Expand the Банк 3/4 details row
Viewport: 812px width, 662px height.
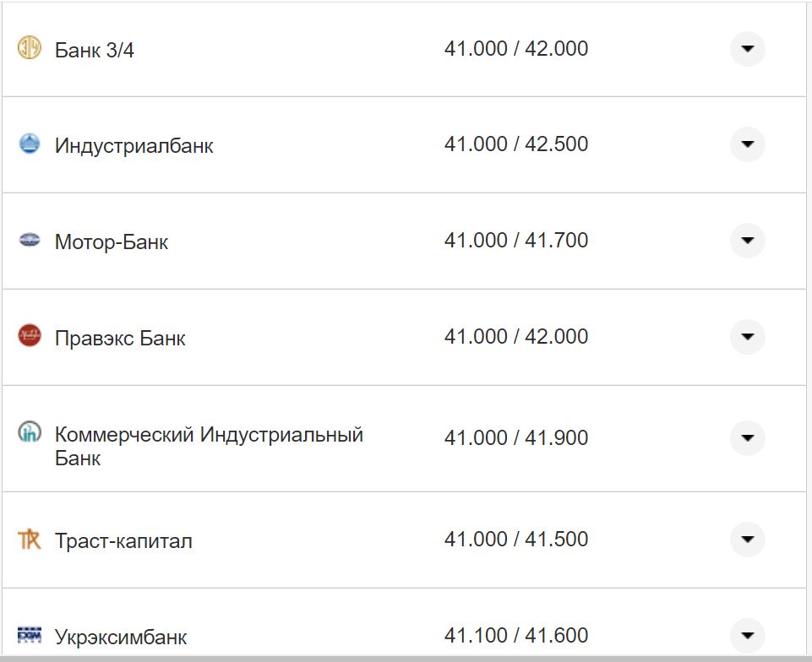747,48
